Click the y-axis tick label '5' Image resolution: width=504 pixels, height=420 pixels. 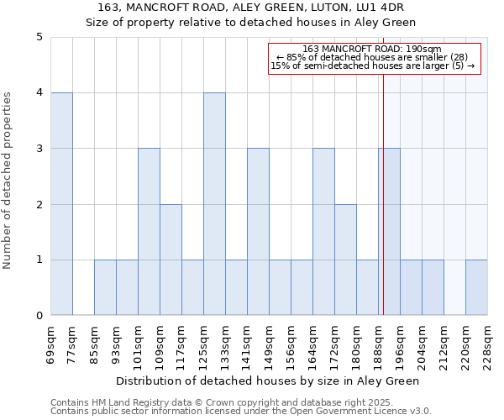click(x=39, y=37)
